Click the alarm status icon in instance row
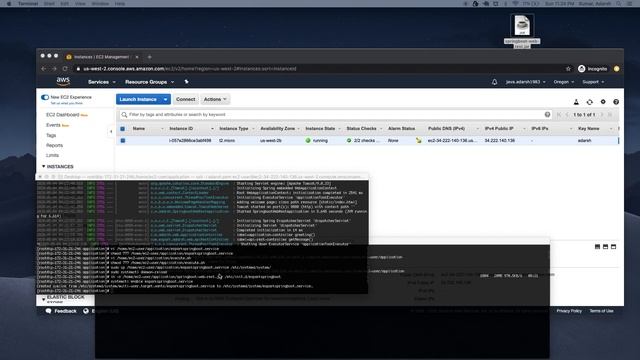 (x=418, y=140)
